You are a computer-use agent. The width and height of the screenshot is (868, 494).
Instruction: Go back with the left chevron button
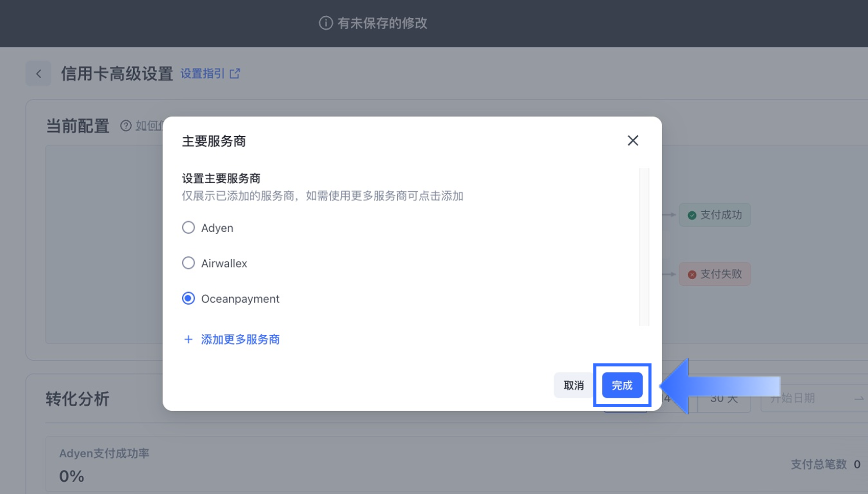(38, 73)
